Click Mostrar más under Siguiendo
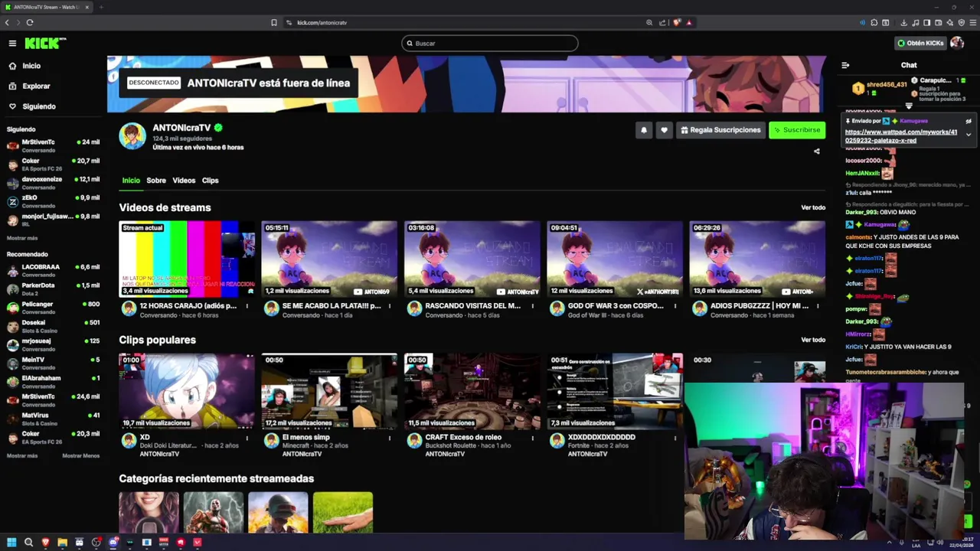Viewport: 980px width, 551px height. click(22, 238)
